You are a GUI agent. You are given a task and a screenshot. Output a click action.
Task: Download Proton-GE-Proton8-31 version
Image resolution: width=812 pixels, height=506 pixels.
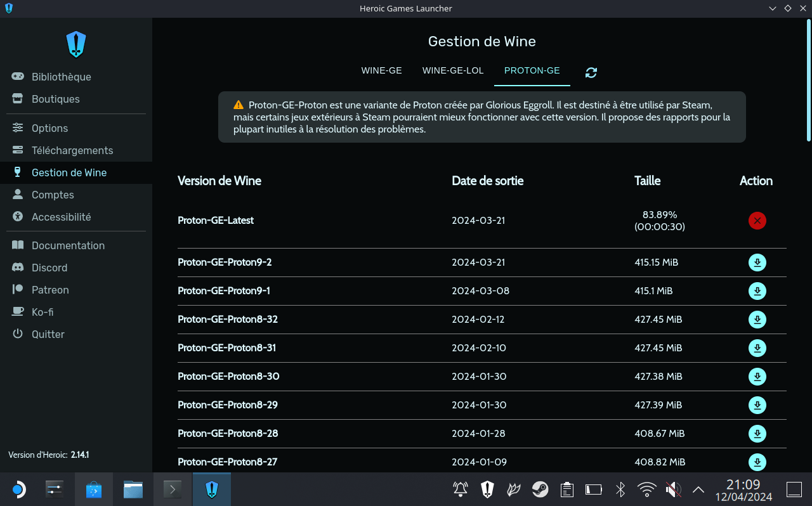click(757, 348)
